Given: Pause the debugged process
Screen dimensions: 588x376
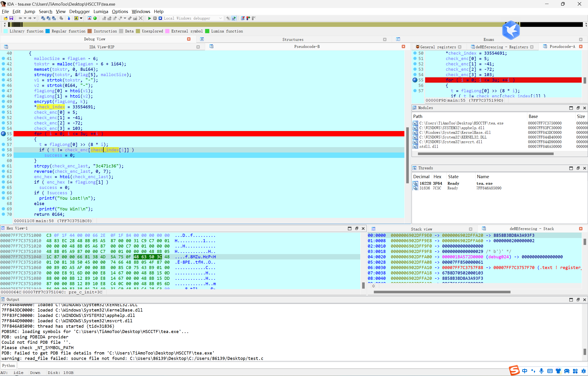Looking at the screenshot, I should (155, 18).
